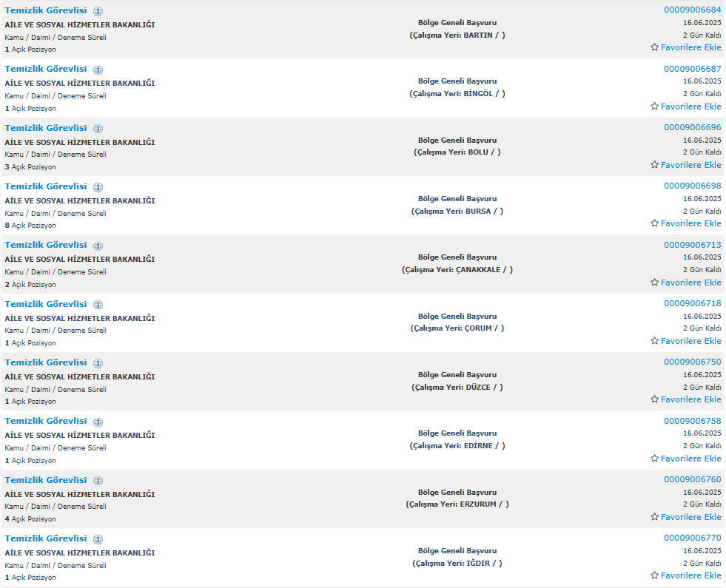Click the info icon beside the IĞDIR listing title
726x588 pixels.
coord(98,539)
